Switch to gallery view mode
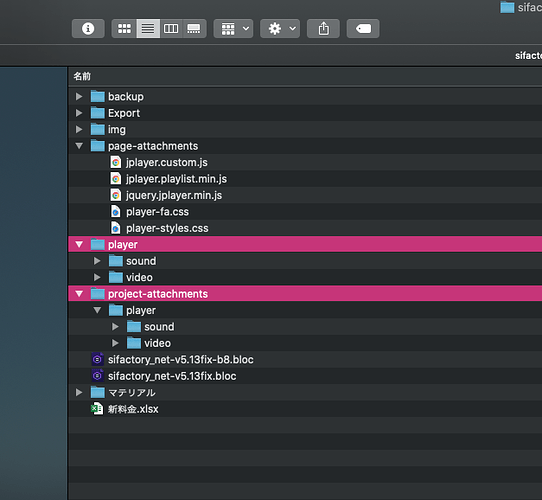Viewport: 542px width, 500px height. 194,28
